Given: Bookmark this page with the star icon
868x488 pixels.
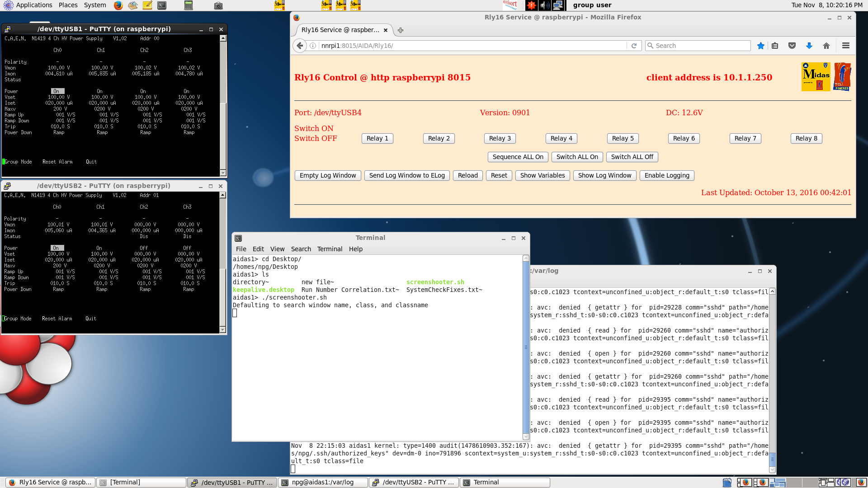Looking at the screenshot, I should click(761, 46).
